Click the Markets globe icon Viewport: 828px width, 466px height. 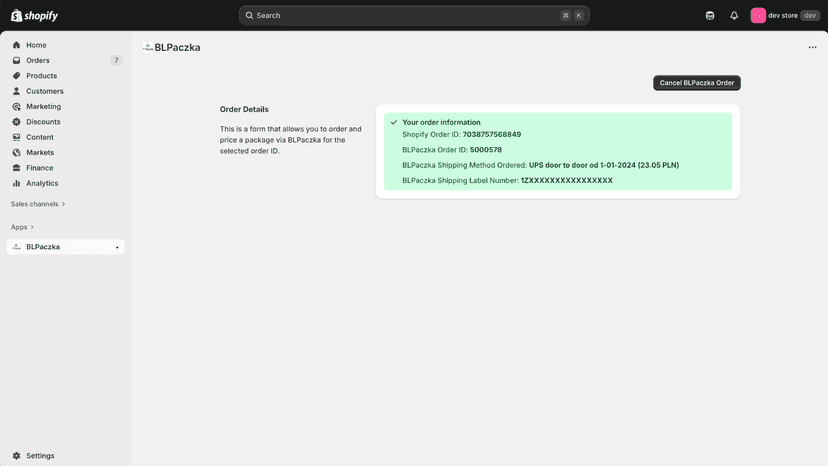(x=16, y=152)
